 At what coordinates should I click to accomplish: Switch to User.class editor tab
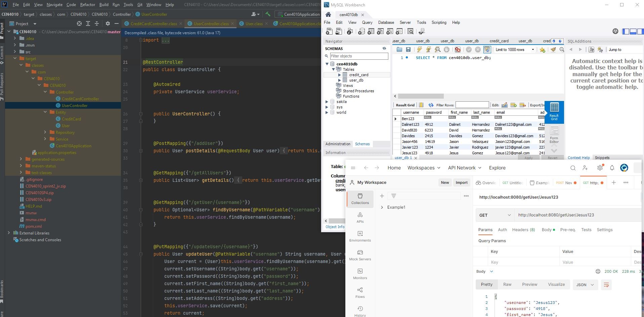[x=254, y=23]
